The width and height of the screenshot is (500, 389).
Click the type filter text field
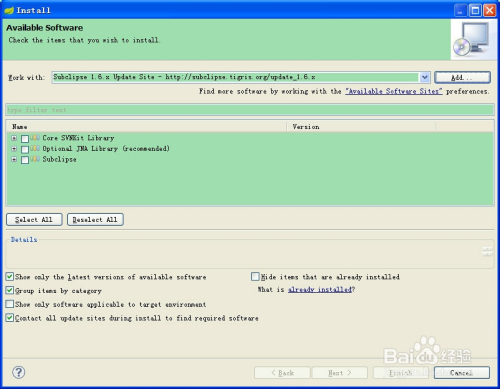point(250,110)
